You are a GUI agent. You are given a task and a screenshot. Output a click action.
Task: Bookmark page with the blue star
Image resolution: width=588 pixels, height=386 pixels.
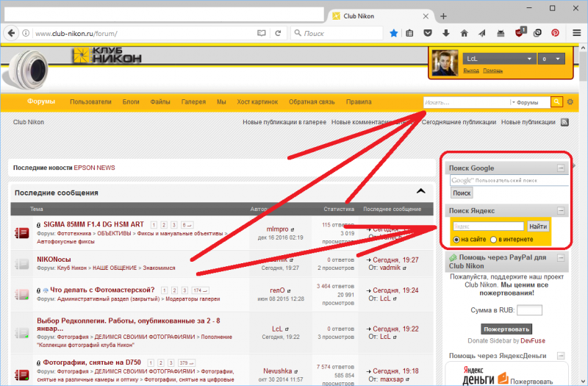click(x=393, y=33)
